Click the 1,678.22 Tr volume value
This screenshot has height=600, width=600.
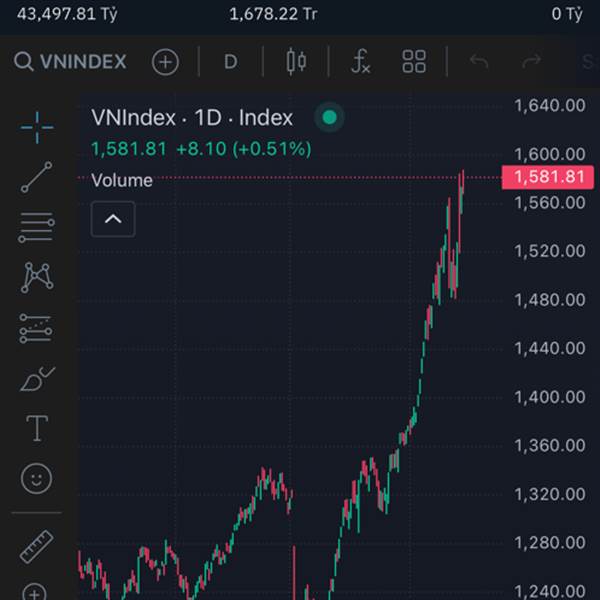pyautogui.click(x=273, y=14)
